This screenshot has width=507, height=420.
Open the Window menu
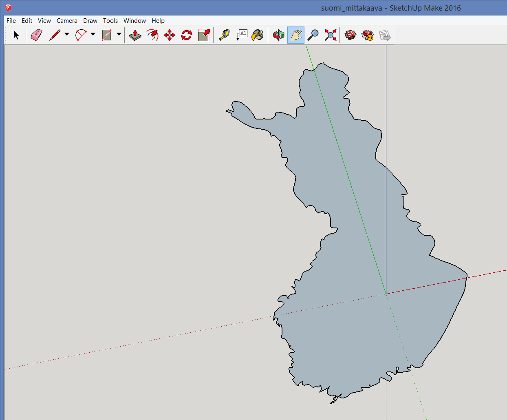pos(134,21)
